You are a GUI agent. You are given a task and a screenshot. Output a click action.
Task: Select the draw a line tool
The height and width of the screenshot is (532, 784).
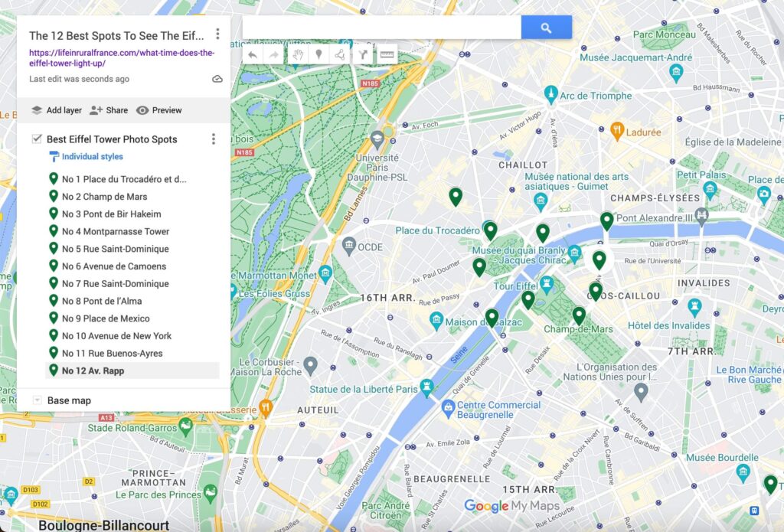point(340,55)
